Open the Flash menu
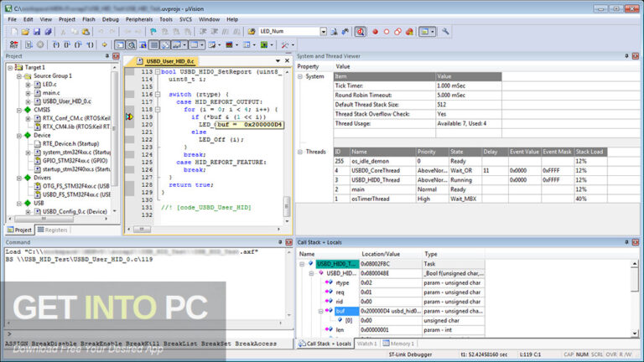 pos(88,19)
